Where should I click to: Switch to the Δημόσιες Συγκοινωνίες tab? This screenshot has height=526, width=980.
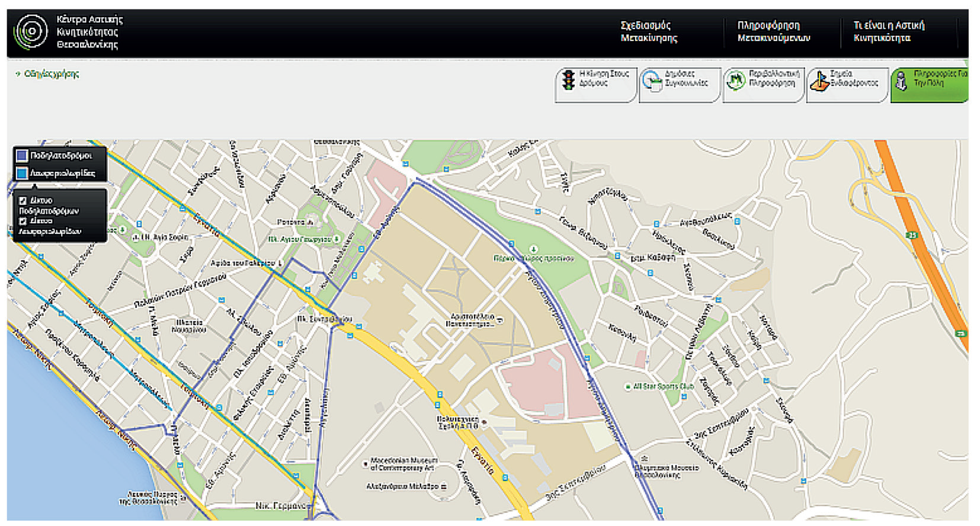pos(686,79)
